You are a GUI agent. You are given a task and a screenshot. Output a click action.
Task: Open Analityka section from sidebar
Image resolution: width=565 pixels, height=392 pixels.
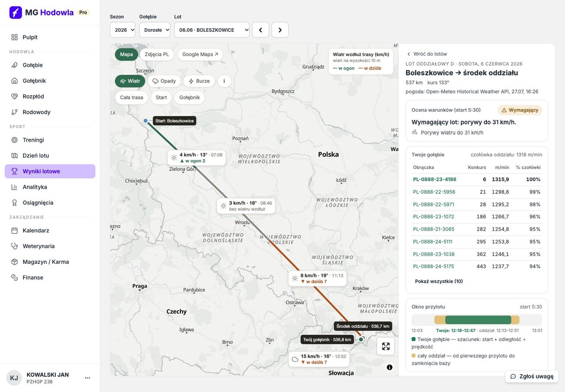[50, 187]
